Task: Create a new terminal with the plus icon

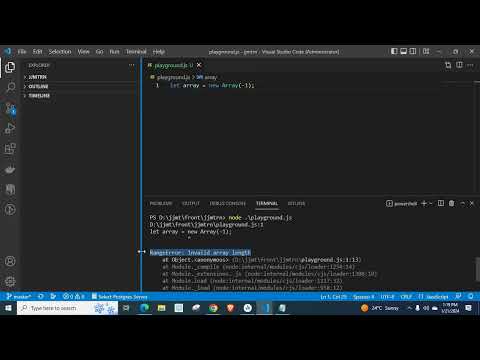Action: pyautogui.click(x=424, y=203)
